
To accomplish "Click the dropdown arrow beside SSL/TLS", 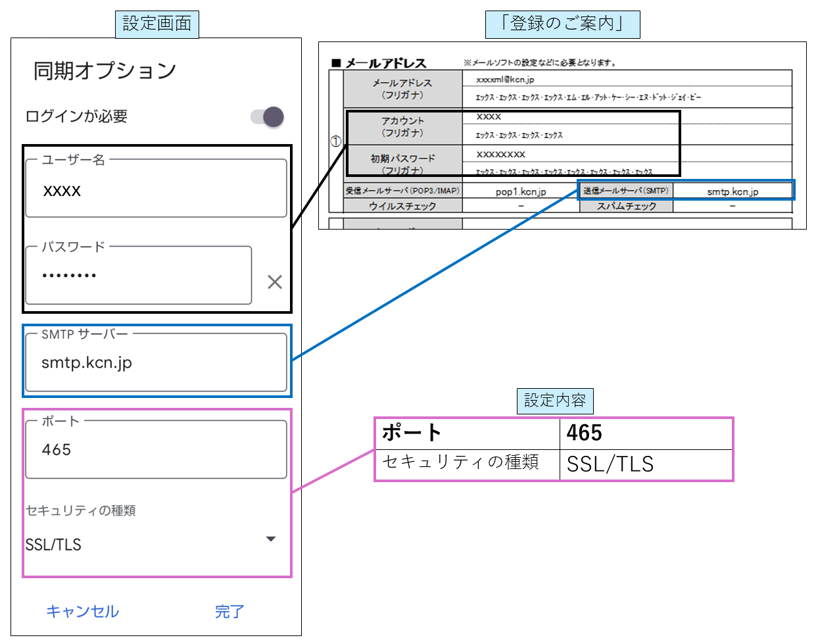I will coord(271,538).
